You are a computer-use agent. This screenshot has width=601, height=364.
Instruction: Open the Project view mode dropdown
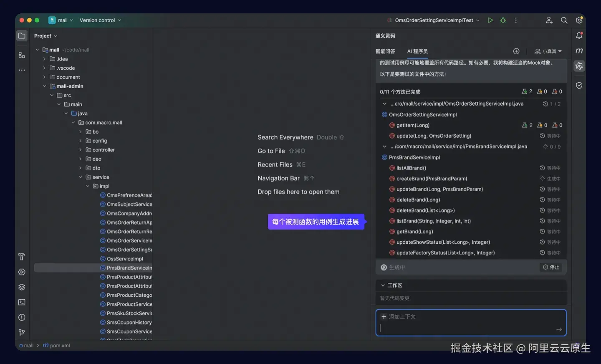point(45,36)
